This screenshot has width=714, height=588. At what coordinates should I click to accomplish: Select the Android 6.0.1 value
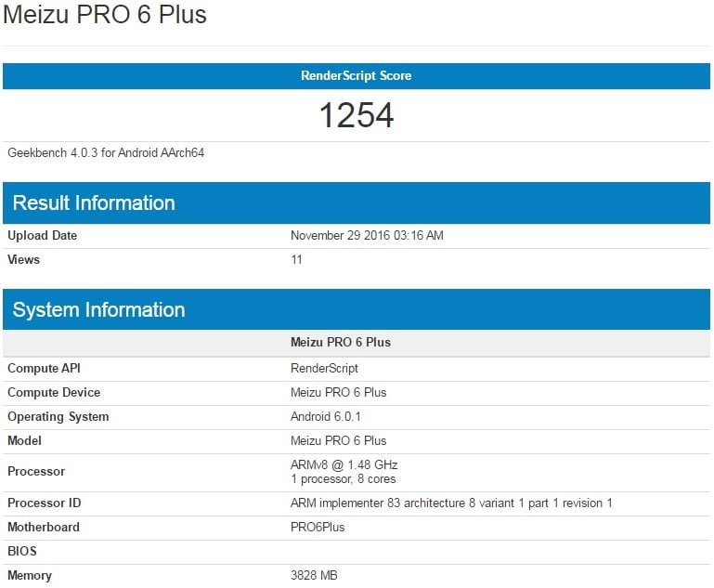(x=326, y=416)
